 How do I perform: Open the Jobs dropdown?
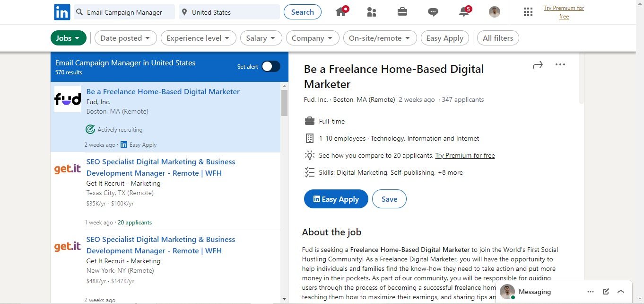click(x=69, y=38)
